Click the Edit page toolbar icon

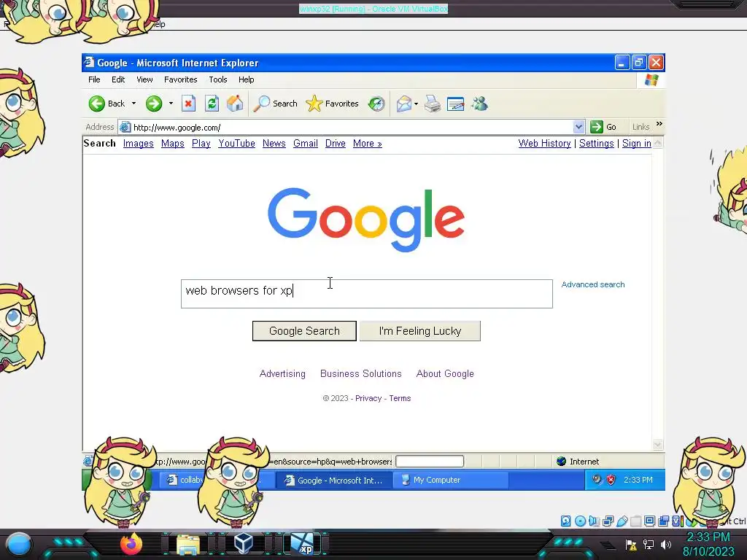(x=455, y=104)
